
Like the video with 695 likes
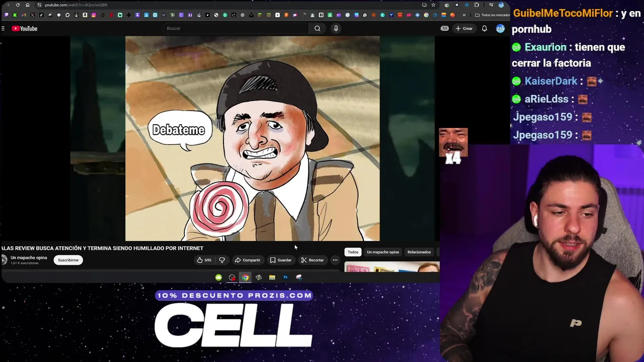coord(204,260)
